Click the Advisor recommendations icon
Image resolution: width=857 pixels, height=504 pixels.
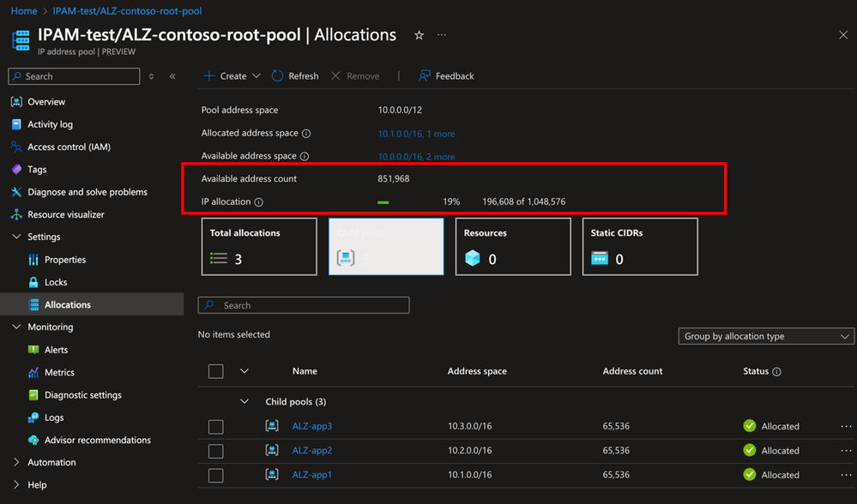coord(33,440)
